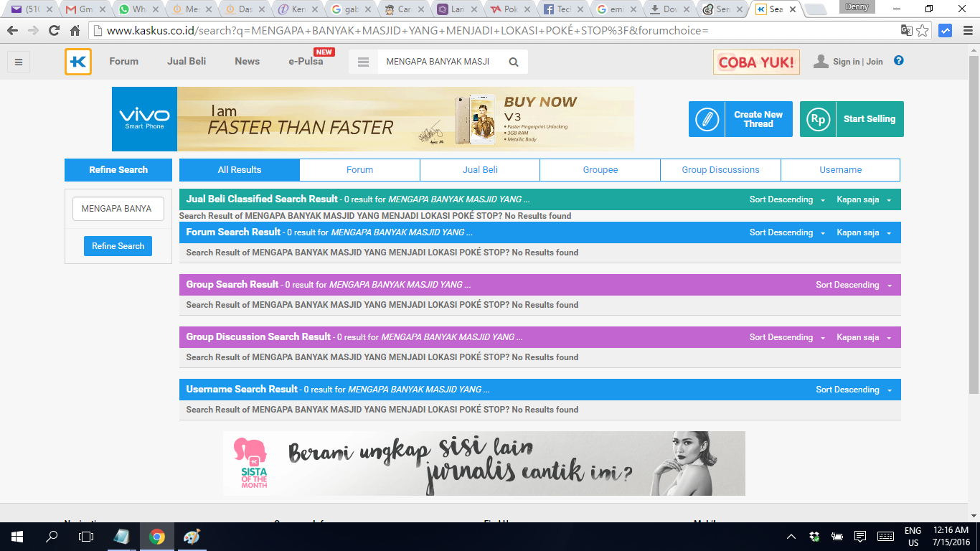Switch to the Groupee tab
980x551 pixels.
point(600,170)
